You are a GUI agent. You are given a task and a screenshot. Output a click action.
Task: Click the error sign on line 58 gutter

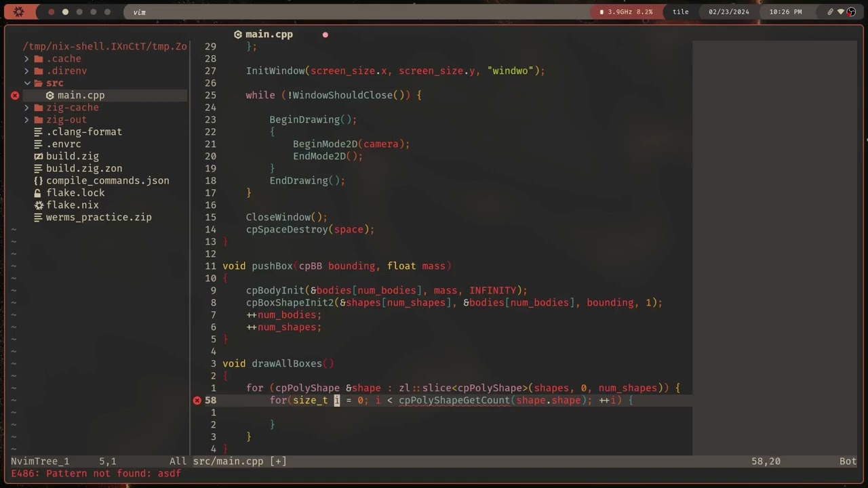click(197, 401)
